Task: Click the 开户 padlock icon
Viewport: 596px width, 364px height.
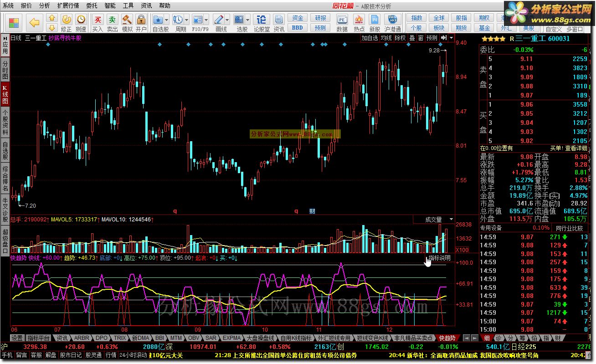Action: (x=141, y=19)
